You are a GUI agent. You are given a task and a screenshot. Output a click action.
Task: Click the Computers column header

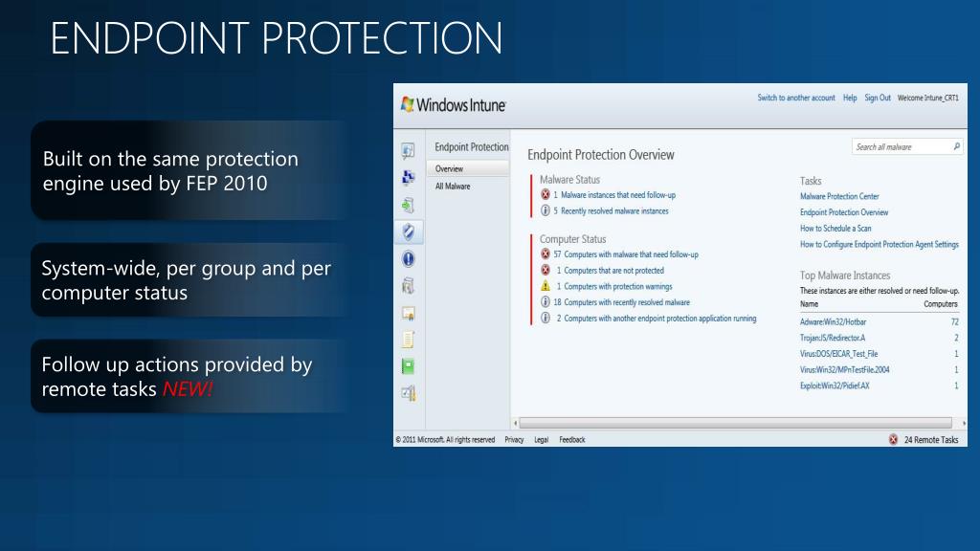click(941, 304)
